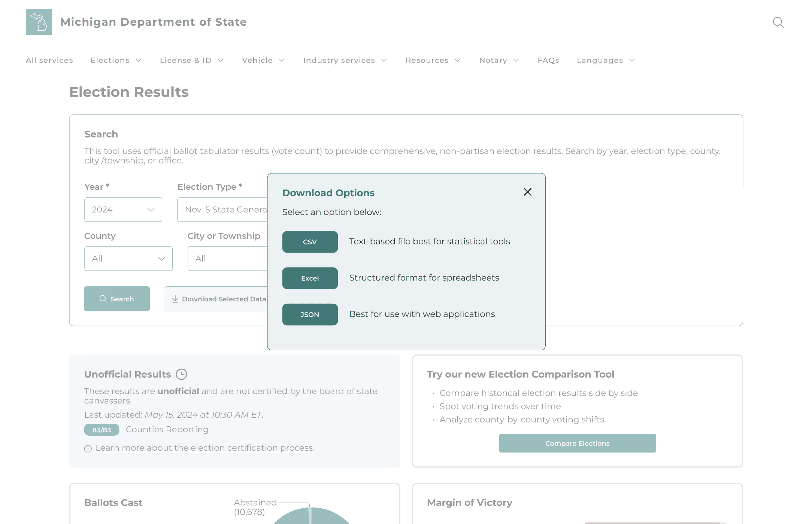Viewport: 812px width, 524px height.
Task: Open election certification process link
Action: coord(205,448)
